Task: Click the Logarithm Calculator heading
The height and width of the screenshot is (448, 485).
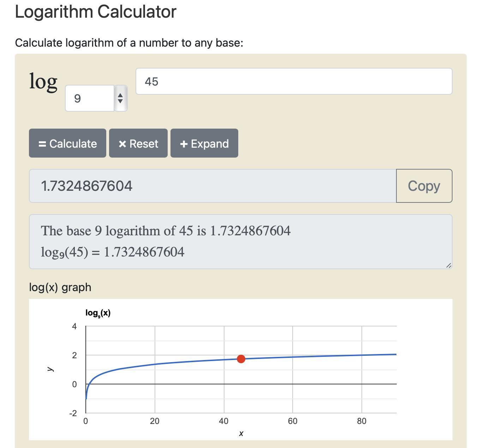Action: [96, 12]
